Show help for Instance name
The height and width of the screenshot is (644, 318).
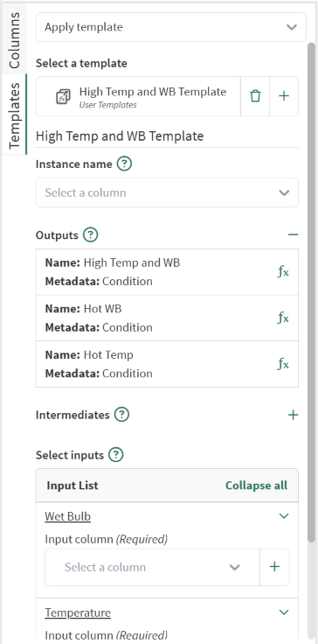pos(124,164)
